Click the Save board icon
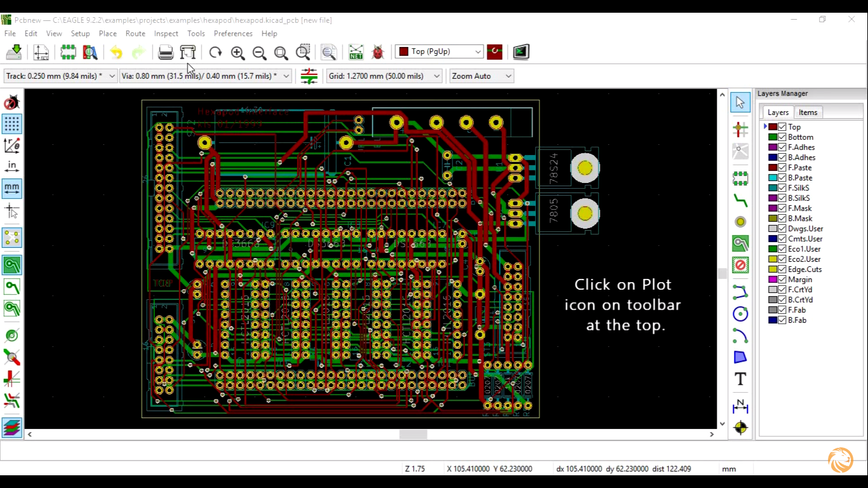Screen dimensions: 868x488 (14, 52)
